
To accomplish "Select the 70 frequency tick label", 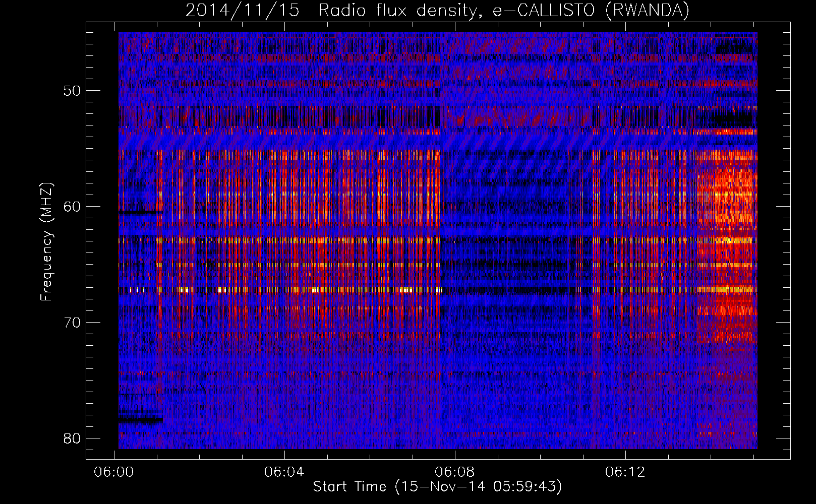I will pyautogui.click(x=73, y=323).
